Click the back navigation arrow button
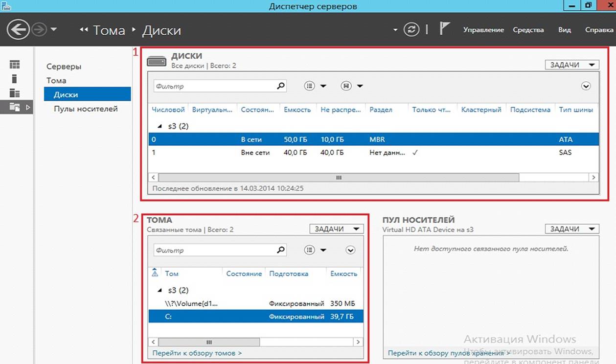 [x=18, y=30]
